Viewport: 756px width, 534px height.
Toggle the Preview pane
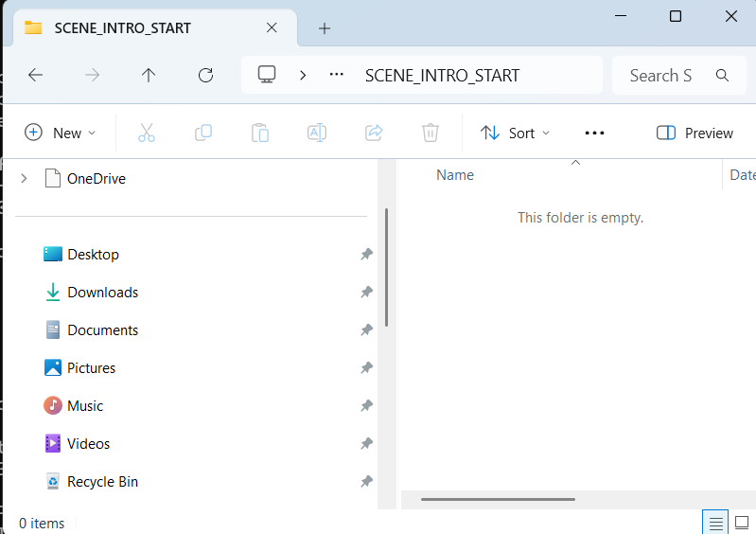(x=695, y=133)
